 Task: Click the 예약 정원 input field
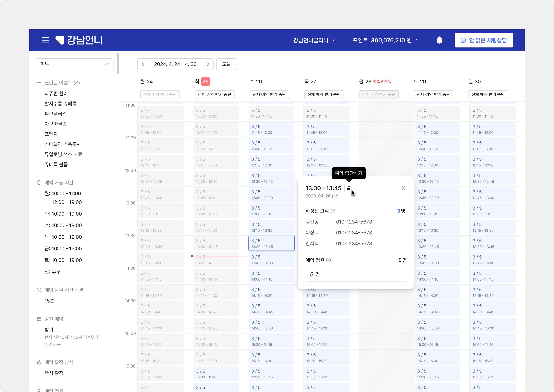356,274
